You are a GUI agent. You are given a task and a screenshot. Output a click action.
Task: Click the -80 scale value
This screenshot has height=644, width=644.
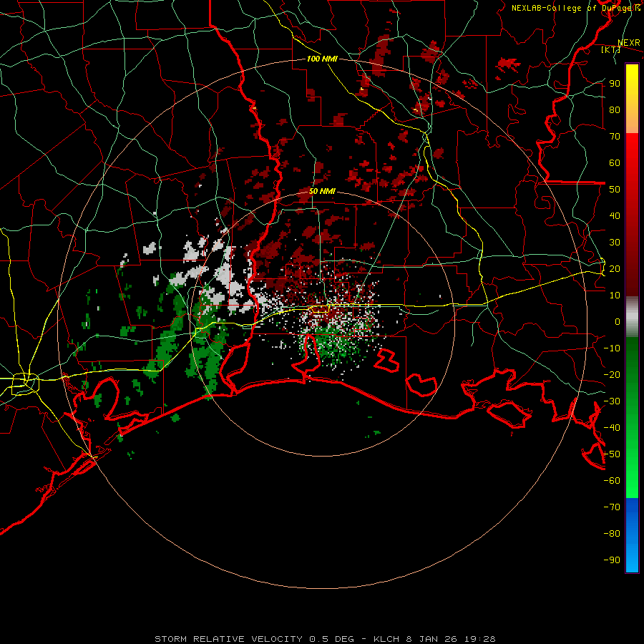pos(612,534)
